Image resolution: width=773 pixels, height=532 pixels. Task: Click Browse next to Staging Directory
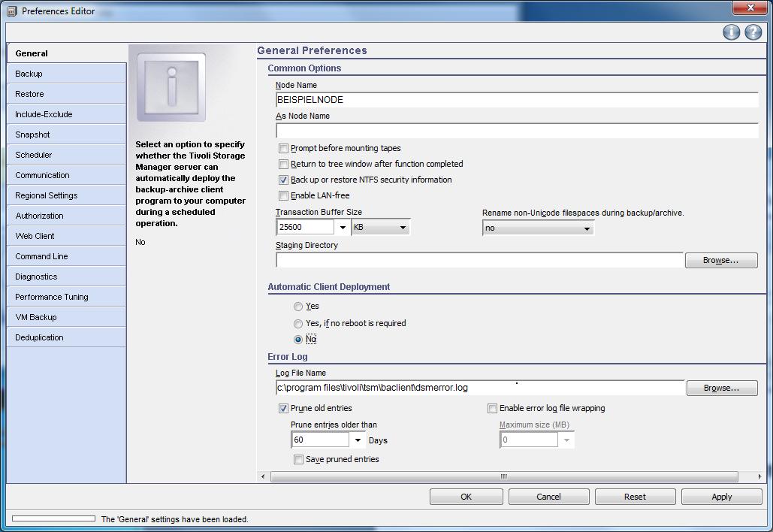coord(720,260)
